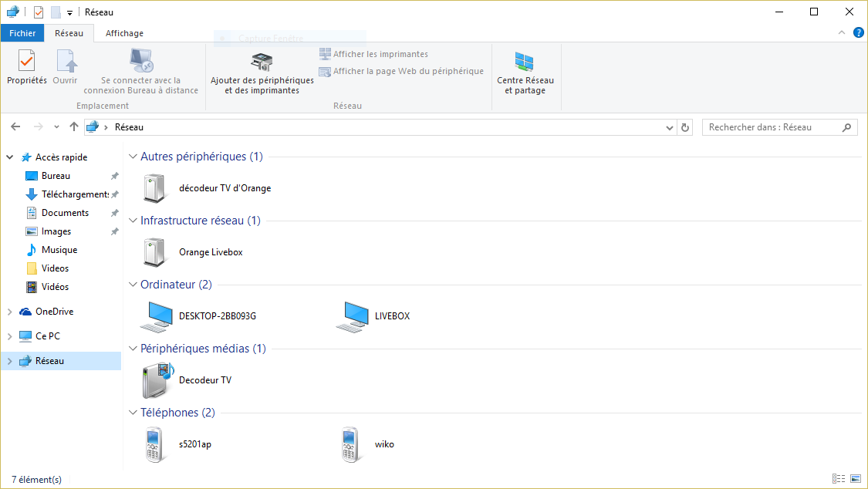868x489 pixels.
Task: Switch to the Affichage ribbon tab
Action: 124,33
